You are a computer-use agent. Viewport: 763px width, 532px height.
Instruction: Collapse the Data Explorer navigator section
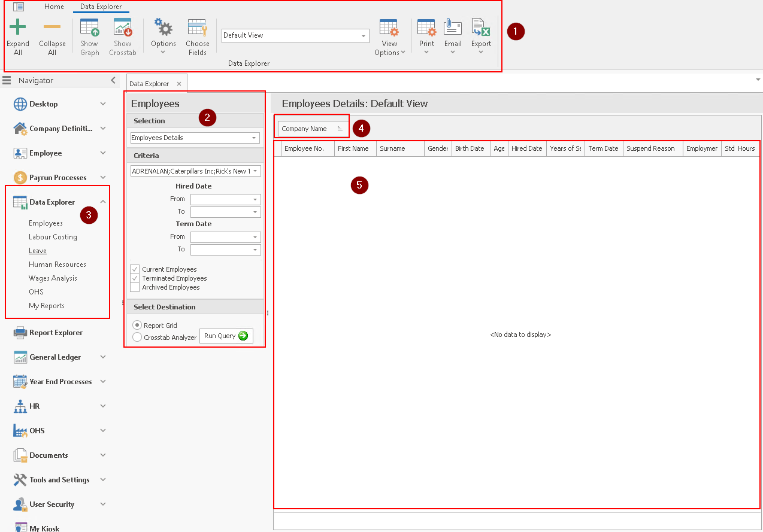point(103,202)
